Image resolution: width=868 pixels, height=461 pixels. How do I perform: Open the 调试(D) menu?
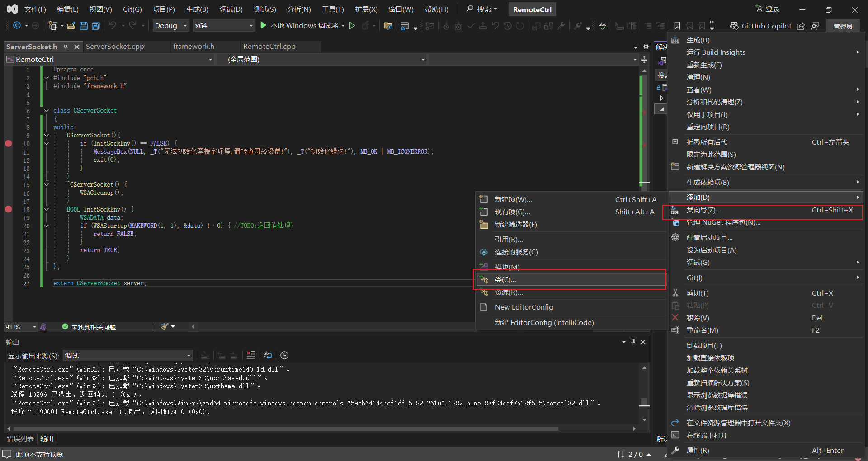(x=231, y=9)
